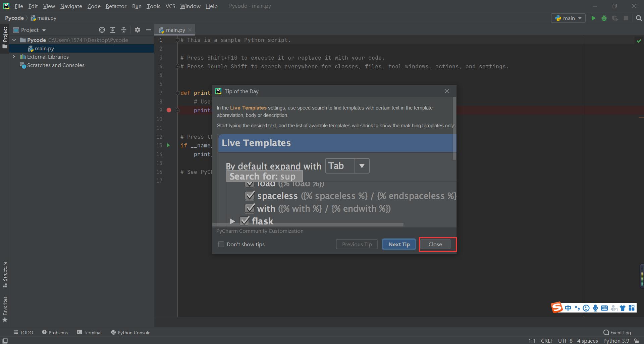644x344 pixels.
Task: Fold print function at line 7
Action: [177, 93]
